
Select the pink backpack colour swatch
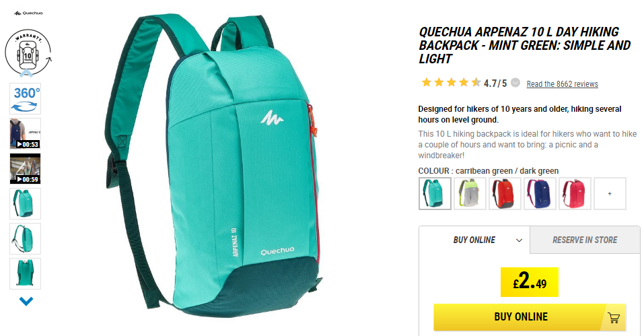pyautogui.click(x=575, y=193)
